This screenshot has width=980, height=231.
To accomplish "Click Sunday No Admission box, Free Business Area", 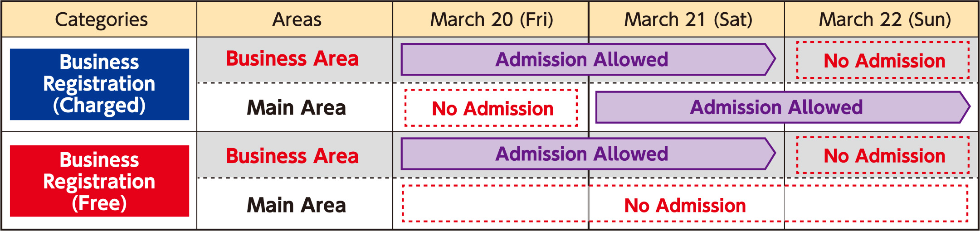I will point(883,156).
